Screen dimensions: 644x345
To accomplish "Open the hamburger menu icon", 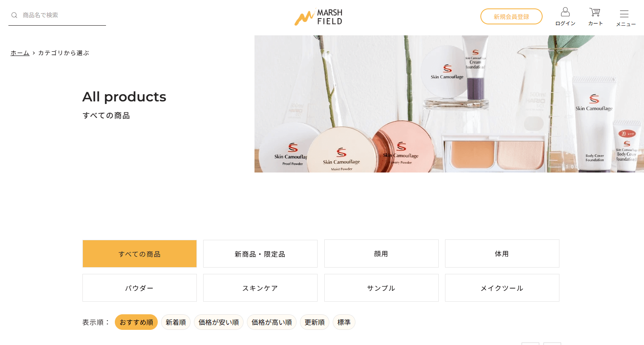I will [624, 13].
